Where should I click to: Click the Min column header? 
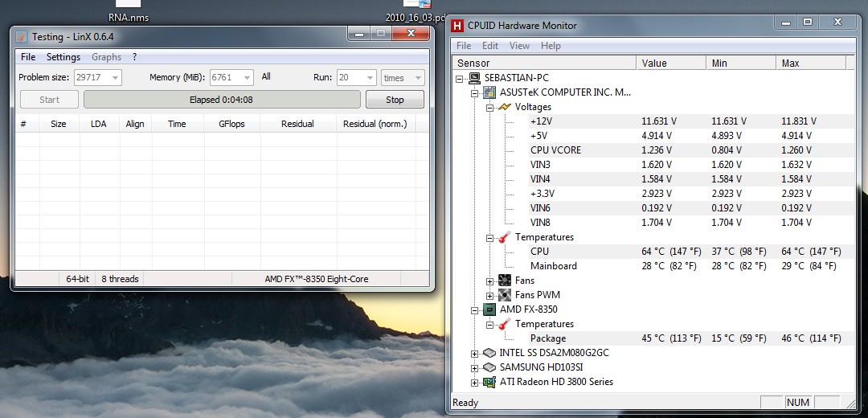(741, 64)
